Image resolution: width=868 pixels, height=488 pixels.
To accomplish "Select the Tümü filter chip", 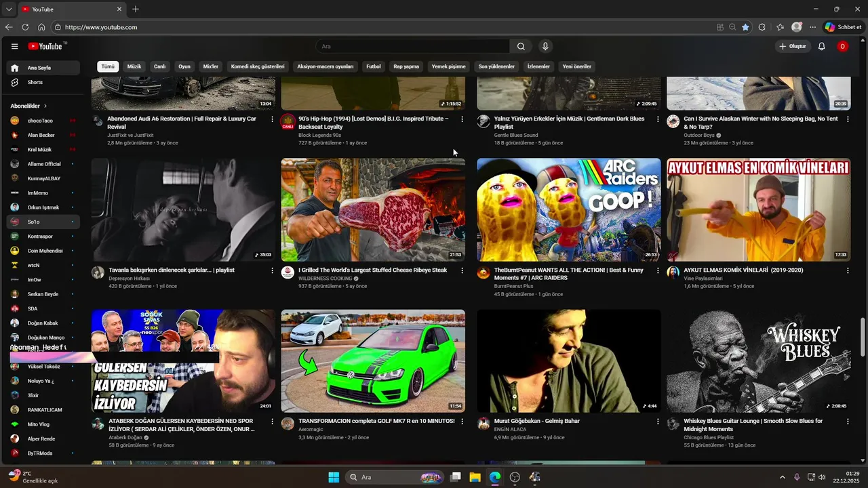I will pyautogui.click(x=108, y=66).
